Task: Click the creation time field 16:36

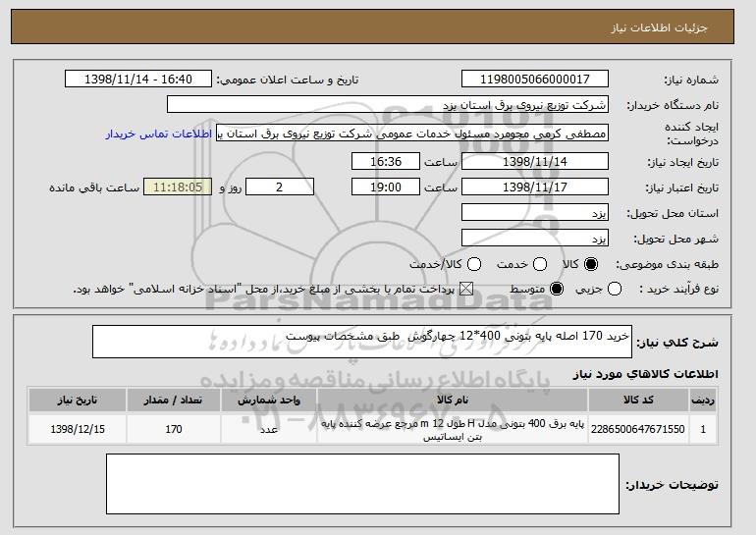Action: tap(386, 161)
